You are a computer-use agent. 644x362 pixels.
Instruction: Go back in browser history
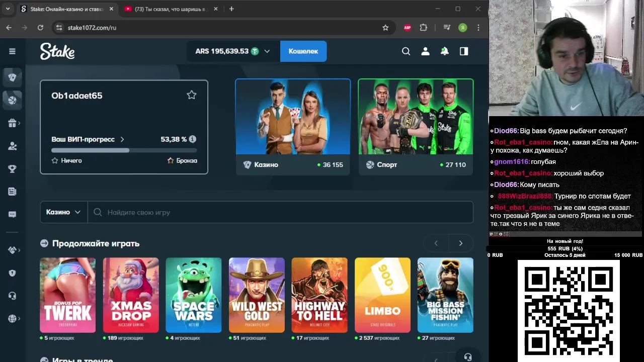pyautogui.click(x=9, y=28)
